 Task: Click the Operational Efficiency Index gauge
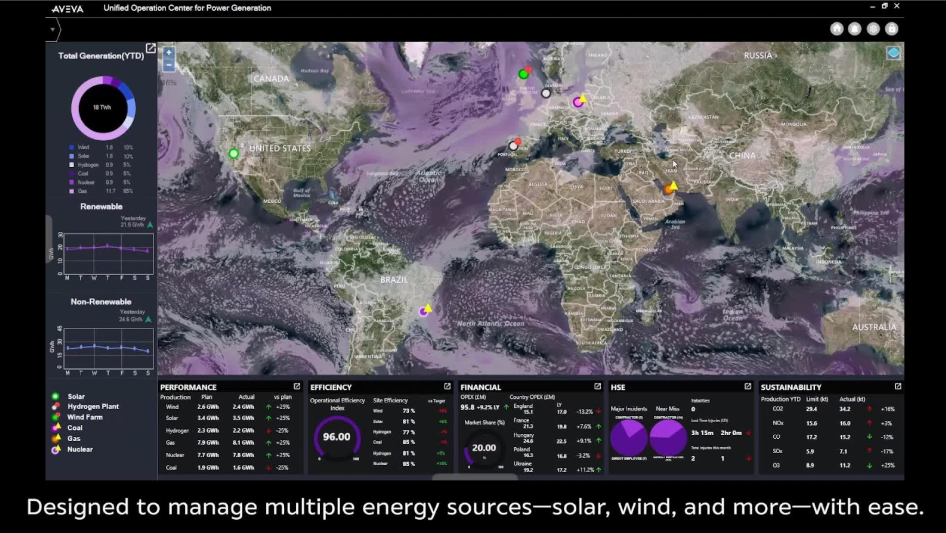(x=336, y=437)
